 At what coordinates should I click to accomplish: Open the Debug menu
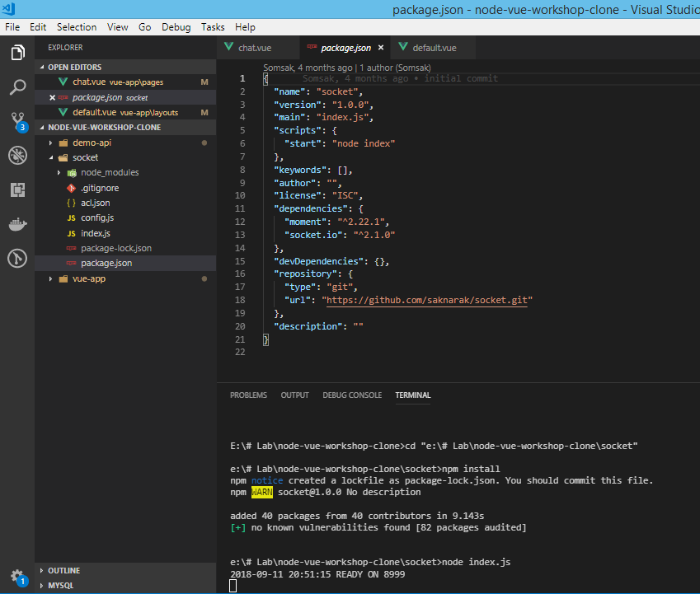pos(176,26)
